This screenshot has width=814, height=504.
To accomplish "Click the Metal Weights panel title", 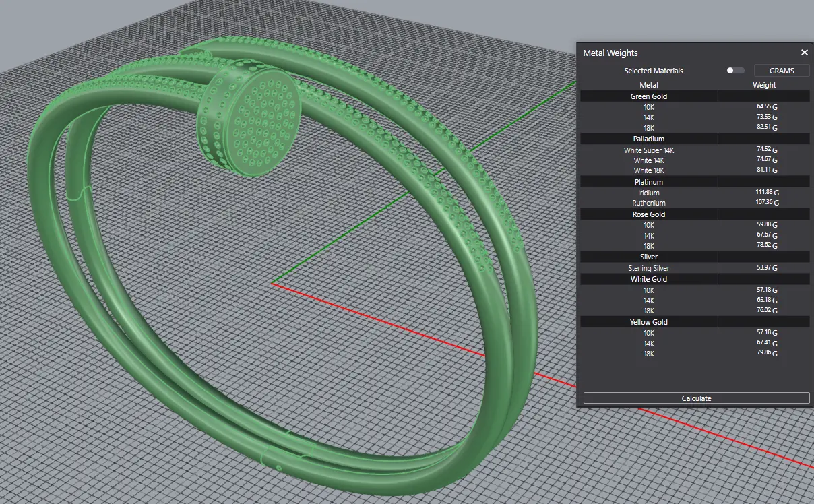I will (610, 53).
